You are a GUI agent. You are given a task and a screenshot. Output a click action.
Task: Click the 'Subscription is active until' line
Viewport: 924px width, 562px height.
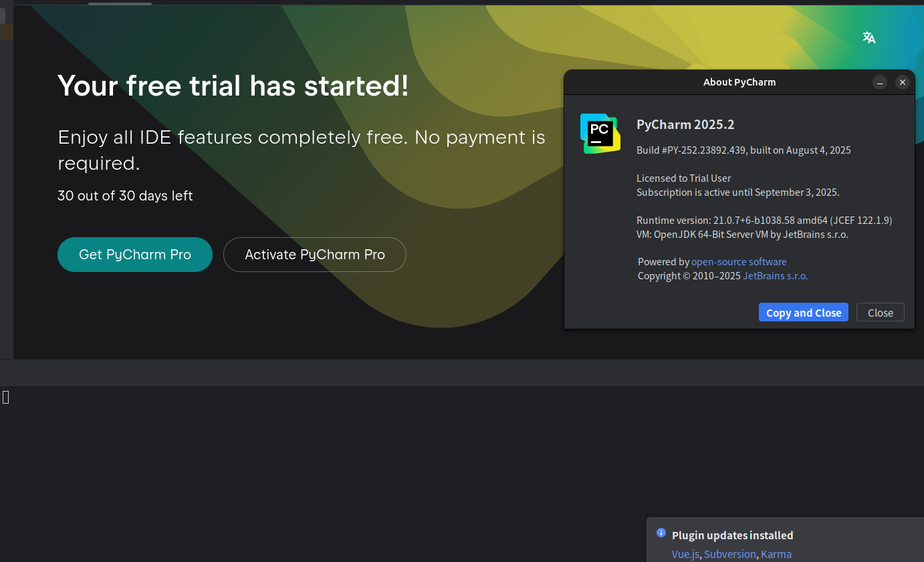(x=738, y=192)
